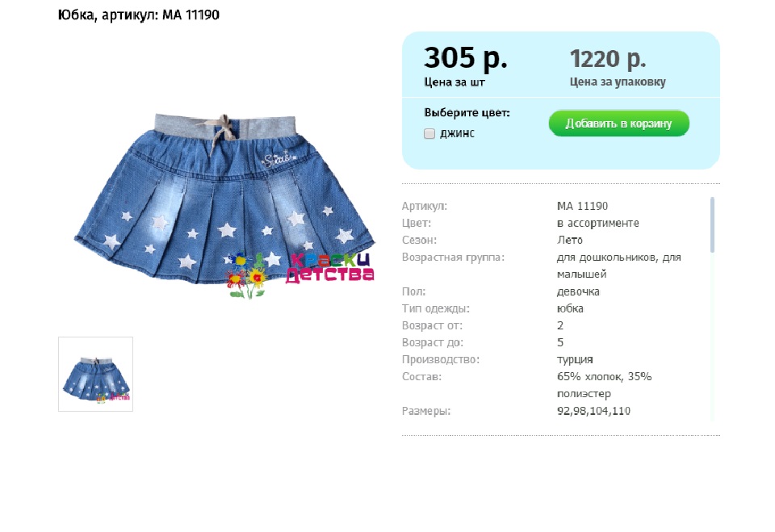
Task: Click the Тип одежды value юбка
Action: 570,308
